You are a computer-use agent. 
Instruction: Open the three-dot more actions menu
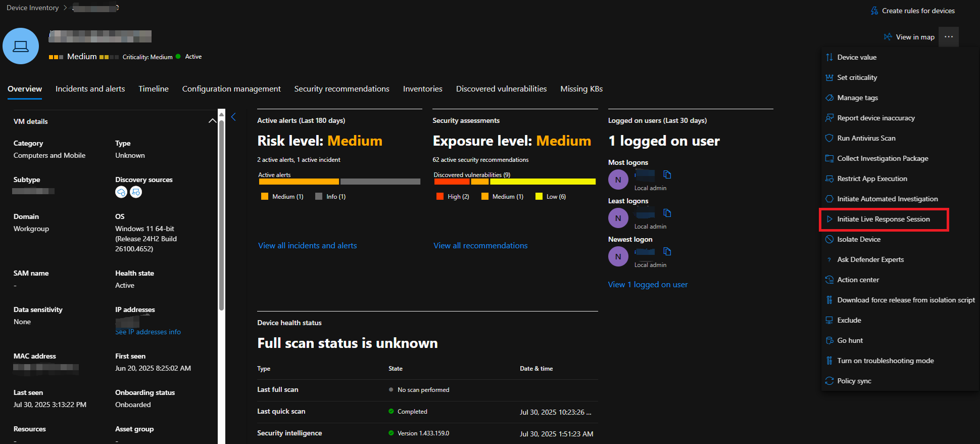(x=949, y=37)
